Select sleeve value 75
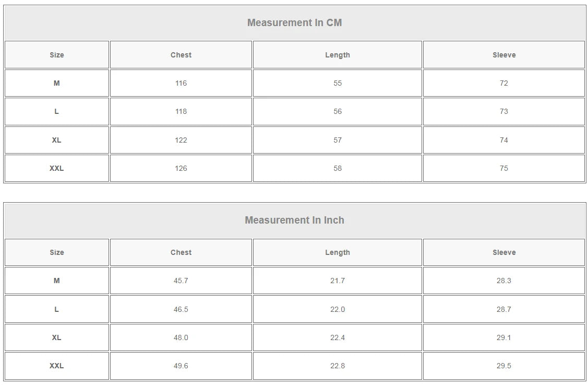588x385 pixels. 503,168
